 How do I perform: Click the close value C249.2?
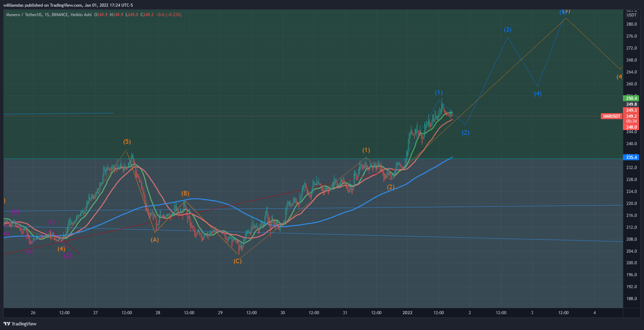[147, 15]
